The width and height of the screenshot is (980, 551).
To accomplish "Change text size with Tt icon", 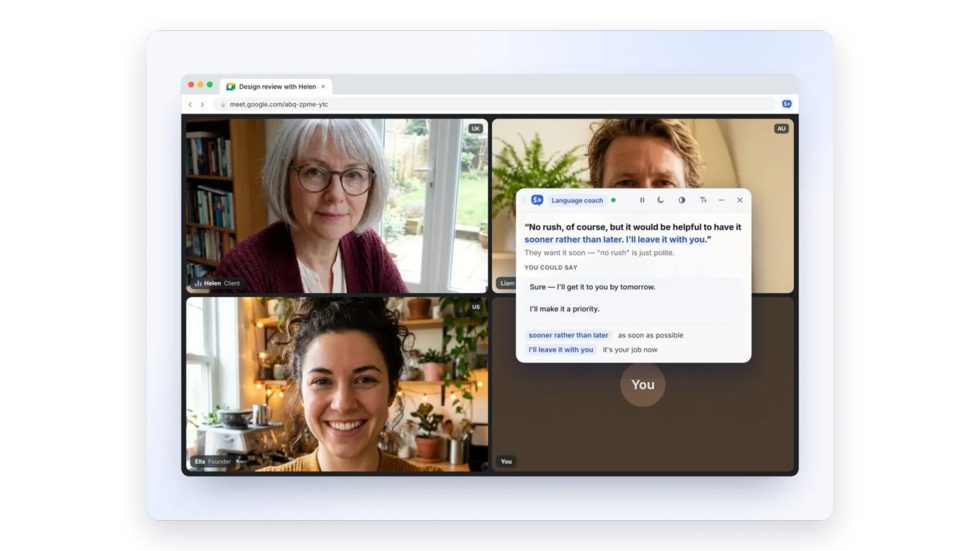I will click(x=703, y=200).
